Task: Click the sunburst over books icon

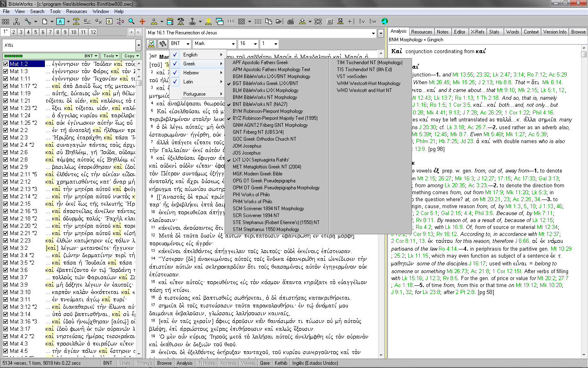Action: 208,21
